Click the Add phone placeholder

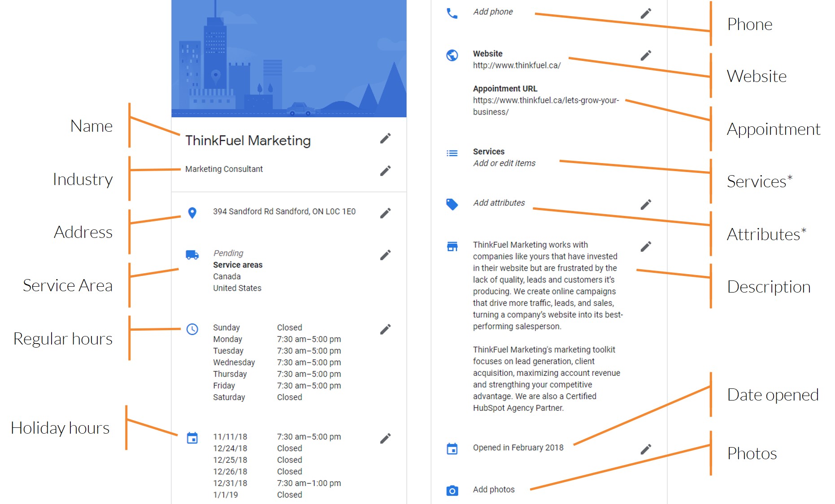[x=493, y=12]
